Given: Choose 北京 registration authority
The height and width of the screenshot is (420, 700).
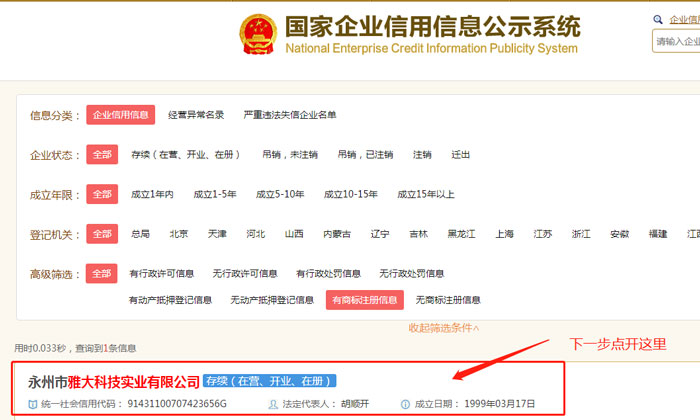Looking at the screenshot, I should click(x=179, y=234).
